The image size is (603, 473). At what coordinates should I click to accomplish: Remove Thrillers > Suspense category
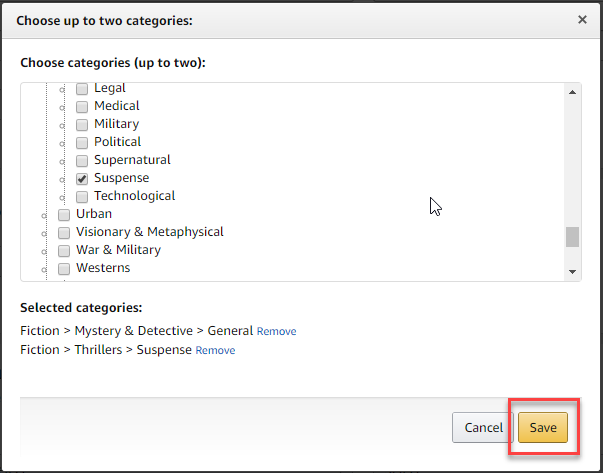click(215, 350)
